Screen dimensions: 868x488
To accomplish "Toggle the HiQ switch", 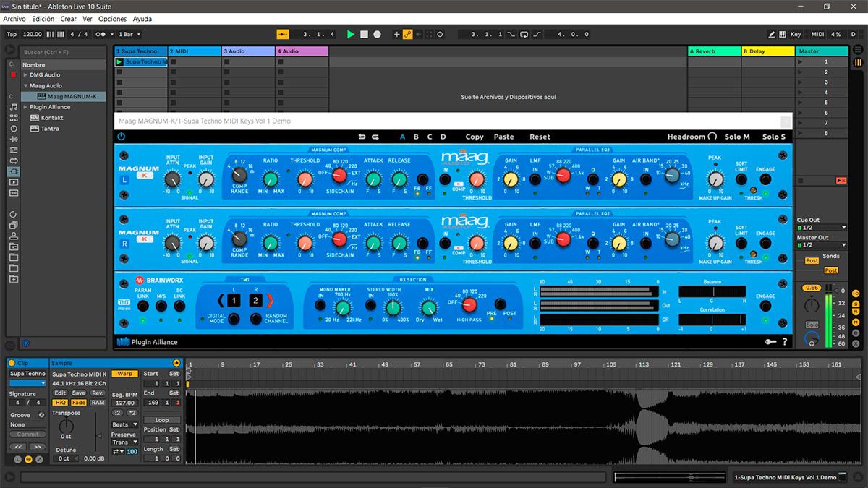I will (x=60, y=403).
